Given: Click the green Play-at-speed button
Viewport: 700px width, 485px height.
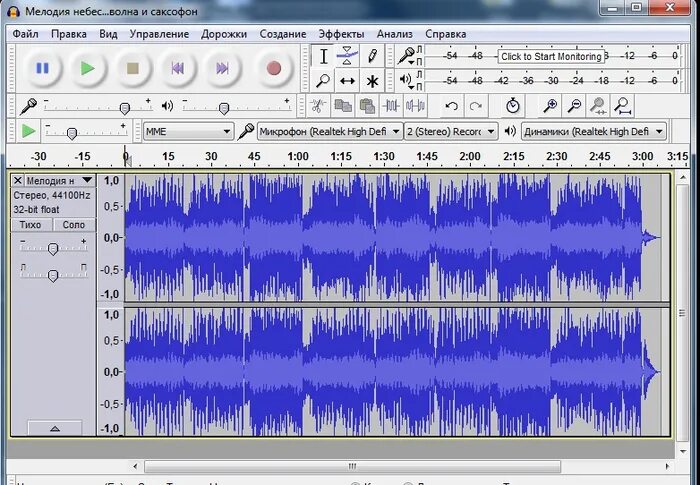Looking at the screenshot, I should click(29, 131).
